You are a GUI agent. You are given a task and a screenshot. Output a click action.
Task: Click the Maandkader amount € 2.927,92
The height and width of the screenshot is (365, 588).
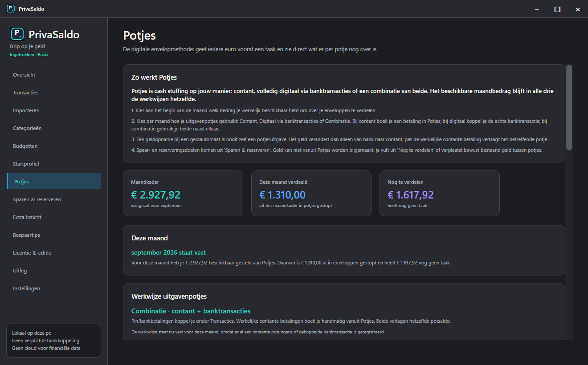point(155,195)
